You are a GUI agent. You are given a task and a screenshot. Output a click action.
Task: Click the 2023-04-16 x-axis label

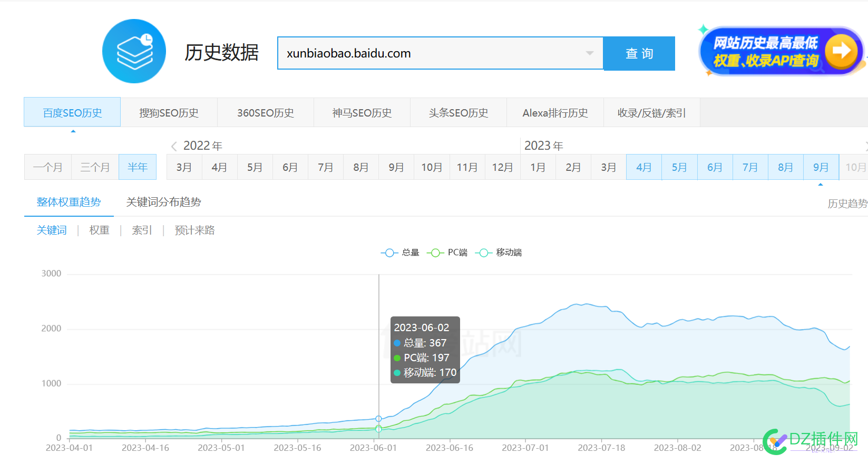pyautogui.click(x=145, y=448)
